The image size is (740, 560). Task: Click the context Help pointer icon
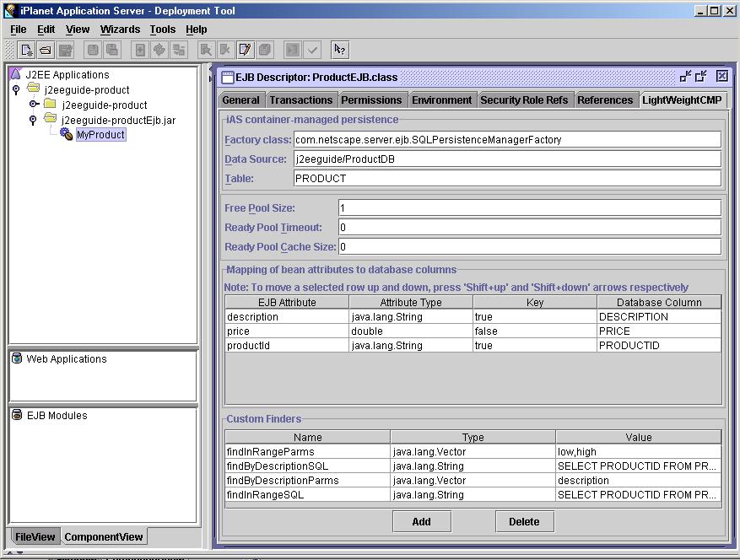(340, 50)
